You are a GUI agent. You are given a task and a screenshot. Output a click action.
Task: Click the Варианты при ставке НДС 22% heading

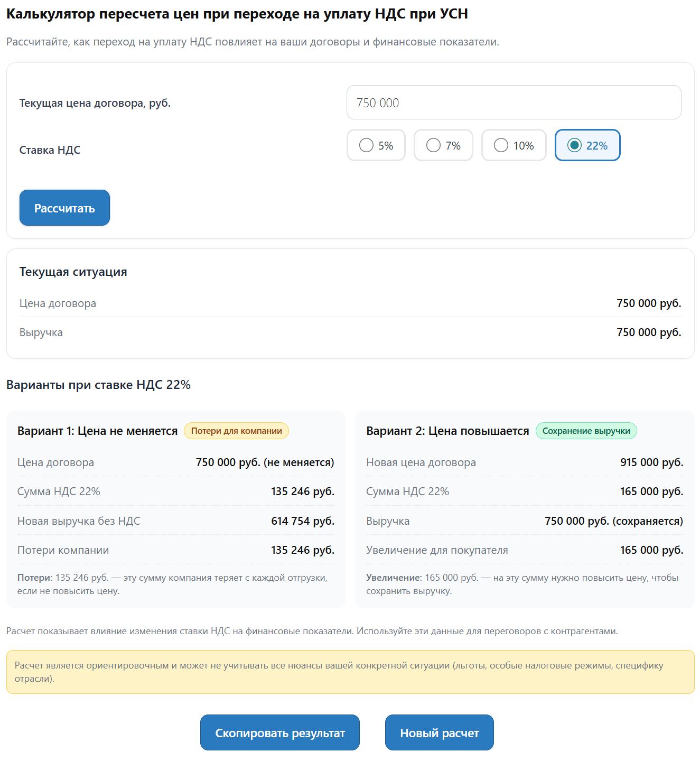click(x=98, y=385)
